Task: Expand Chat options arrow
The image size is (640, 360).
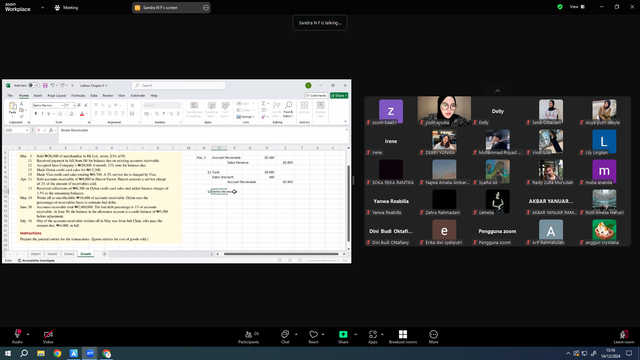Action: pyautogui.click(x=296, y=334)
